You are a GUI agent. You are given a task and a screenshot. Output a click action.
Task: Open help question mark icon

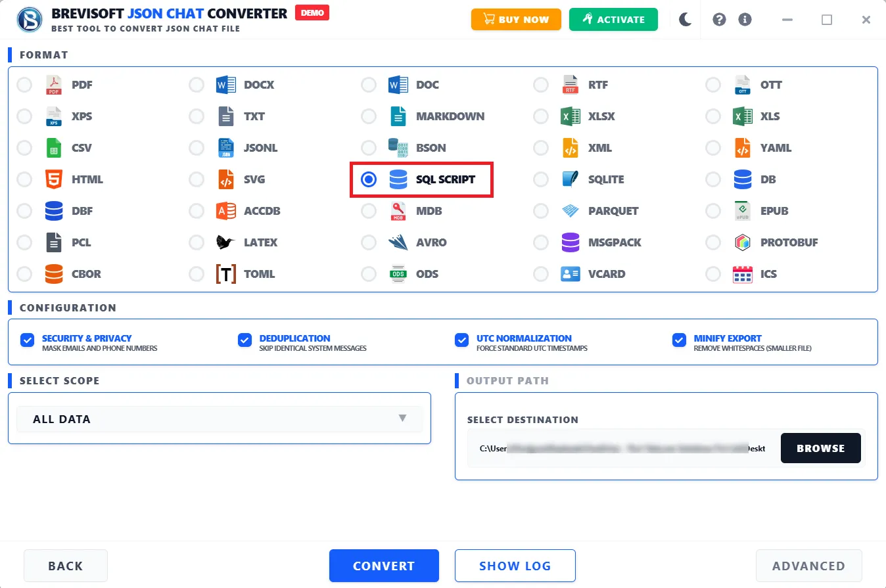719,20
